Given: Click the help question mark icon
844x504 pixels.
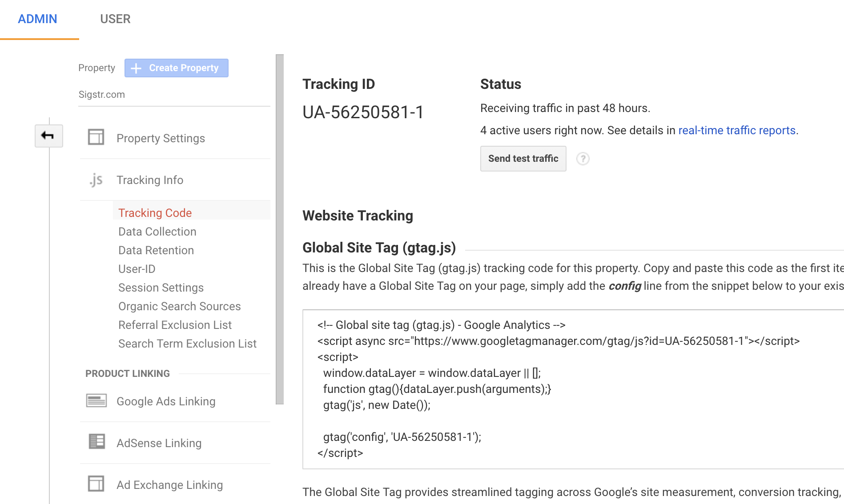Looking at the screenshot, I should point(583,159).
